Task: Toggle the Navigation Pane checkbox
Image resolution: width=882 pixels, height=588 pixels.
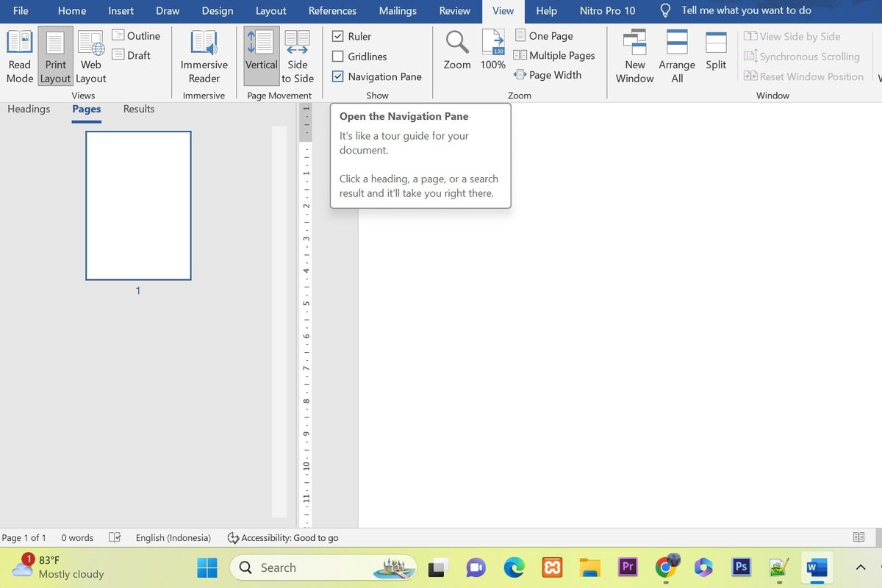Action: (x=338, y=76)
